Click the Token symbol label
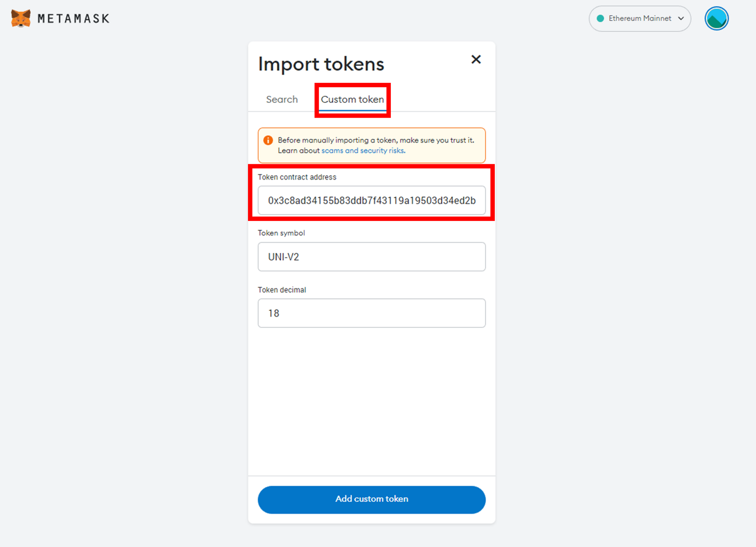Viewport: 756px width, 547px height. (281, 233)
